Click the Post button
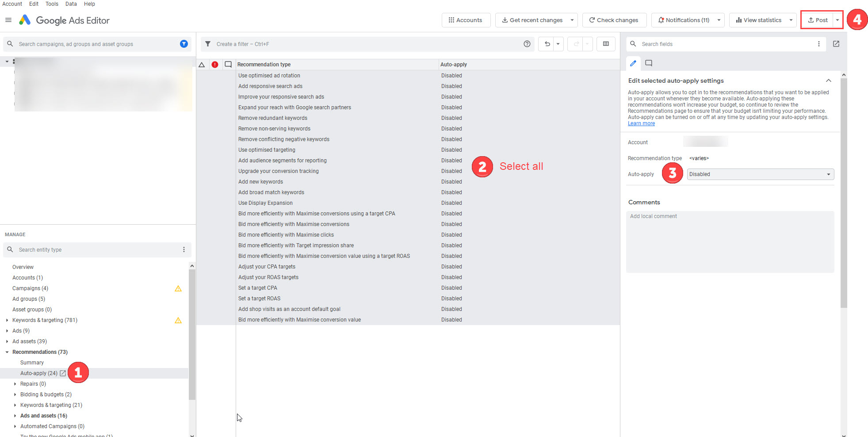 coord(818,20)
